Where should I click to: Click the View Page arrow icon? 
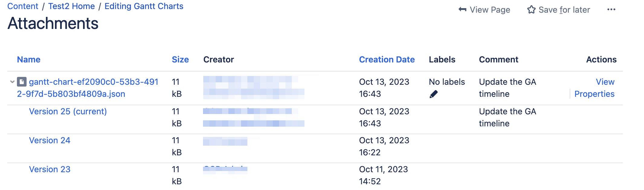[462, 10]
